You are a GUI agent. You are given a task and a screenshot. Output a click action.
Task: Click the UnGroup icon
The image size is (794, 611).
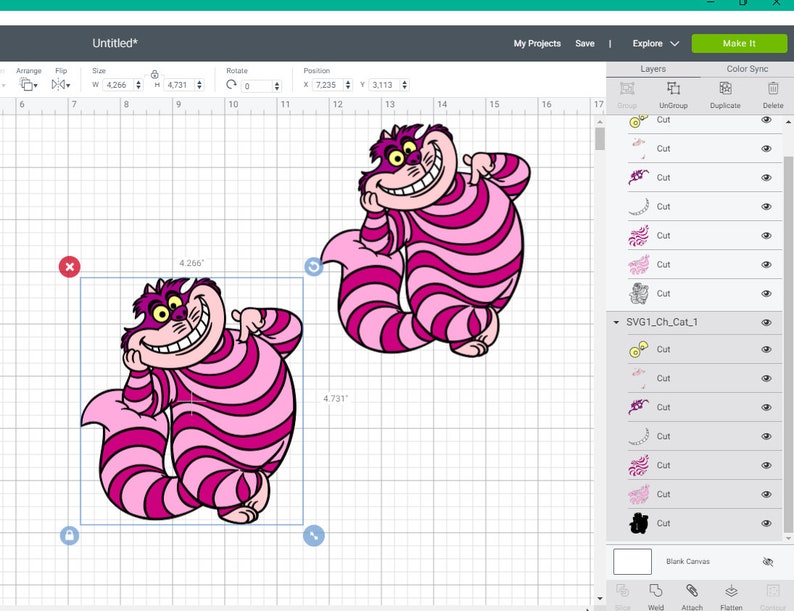tap(673, 89)
